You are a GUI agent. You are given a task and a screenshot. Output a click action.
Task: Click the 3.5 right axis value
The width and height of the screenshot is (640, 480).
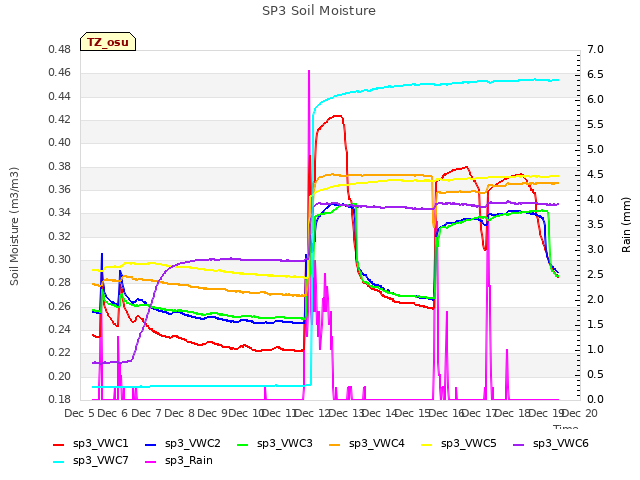[595, 224]
